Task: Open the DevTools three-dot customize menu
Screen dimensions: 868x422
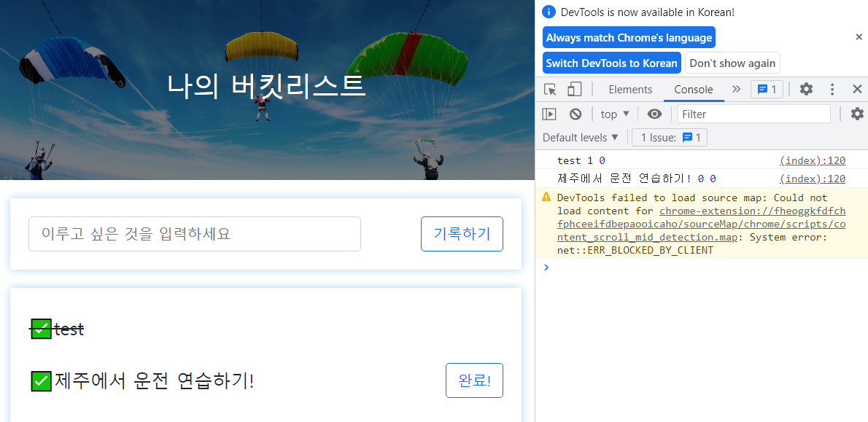Action: pyautogui.click(x=832, y=90)
